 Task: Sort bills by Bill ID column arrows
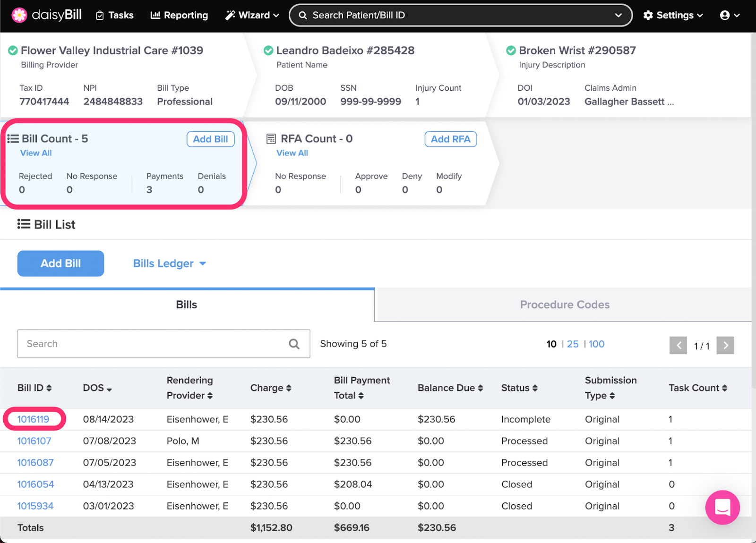(49, 388)
